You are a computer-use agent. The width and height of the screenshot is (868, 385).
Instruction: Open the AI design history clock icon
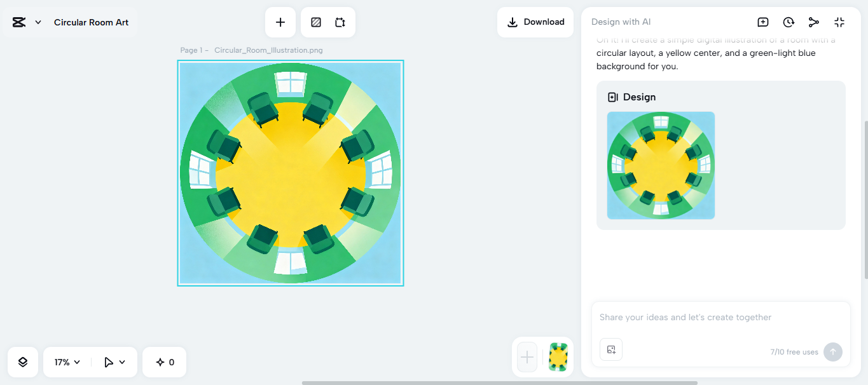(789, 22)
